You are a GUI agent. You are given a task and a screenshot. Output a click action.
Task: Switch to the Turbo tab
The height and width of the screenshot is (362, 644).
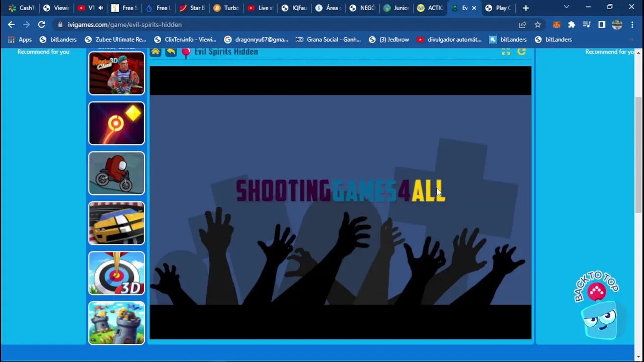226,8
